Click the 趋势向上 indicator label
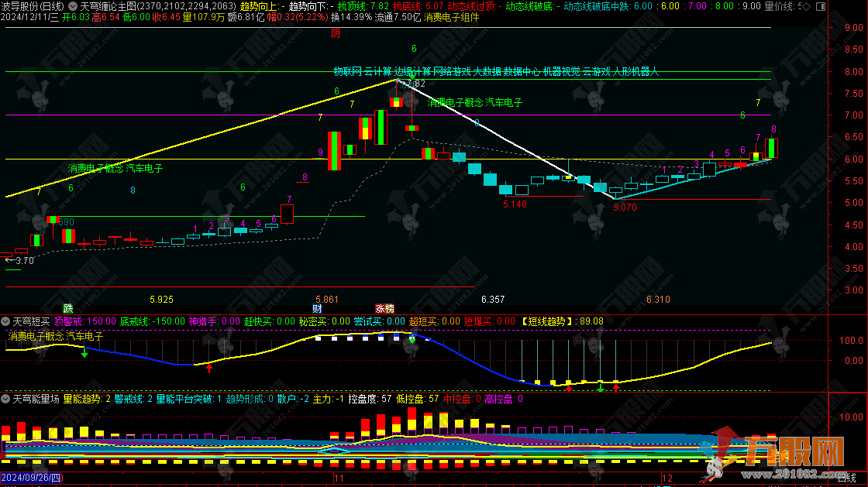The width and height of the screenshot is (868, 487). coord(262,7)
